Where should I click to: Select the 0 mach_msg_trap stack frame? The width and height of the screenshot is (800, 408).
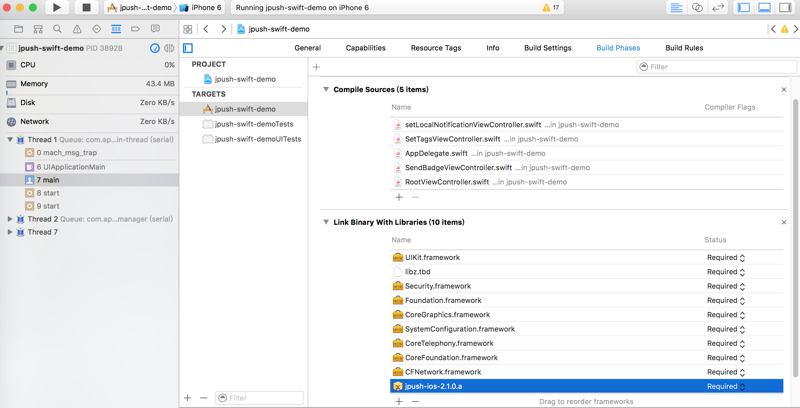[x=89, y=152]
